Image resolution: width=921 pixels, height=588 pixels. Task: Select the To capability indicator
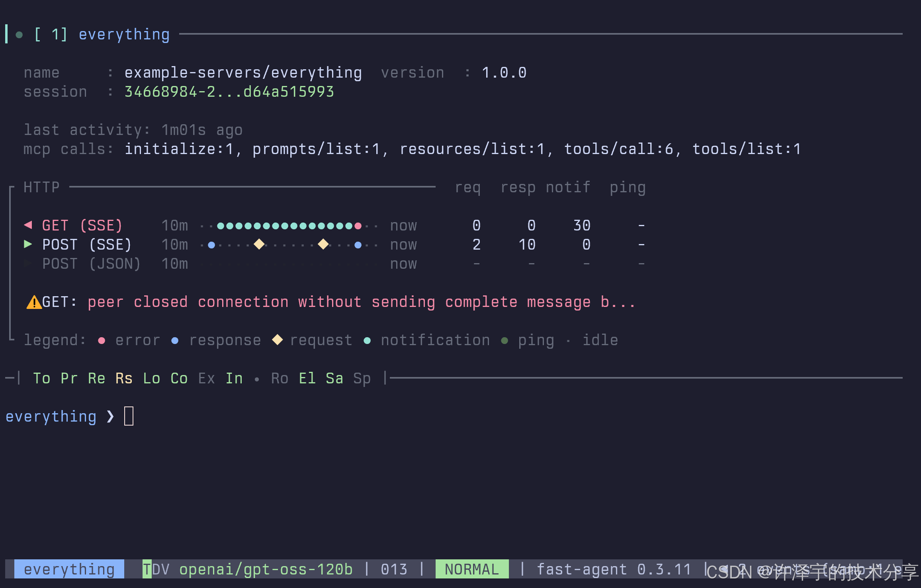tap(42, 378)
